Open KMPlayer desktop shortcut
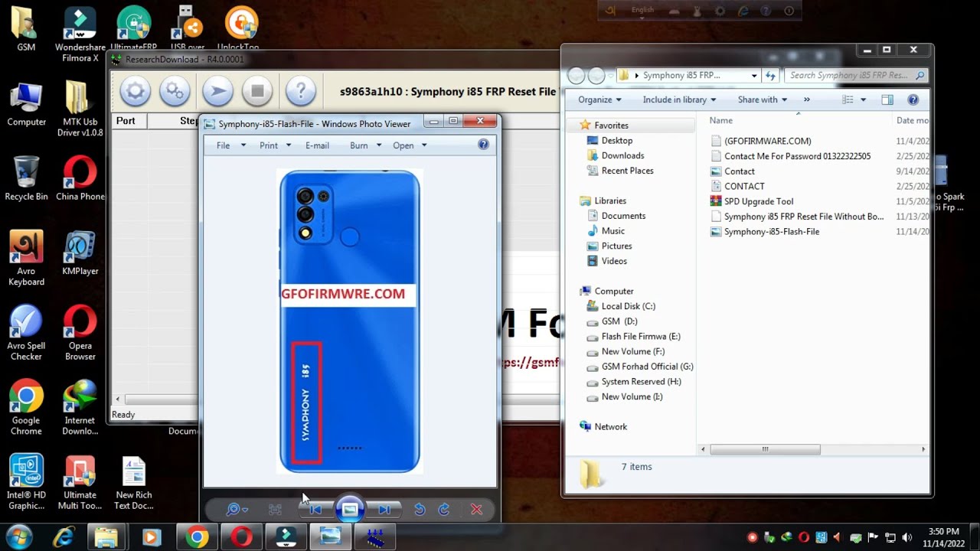 click(x=80, y=253)
